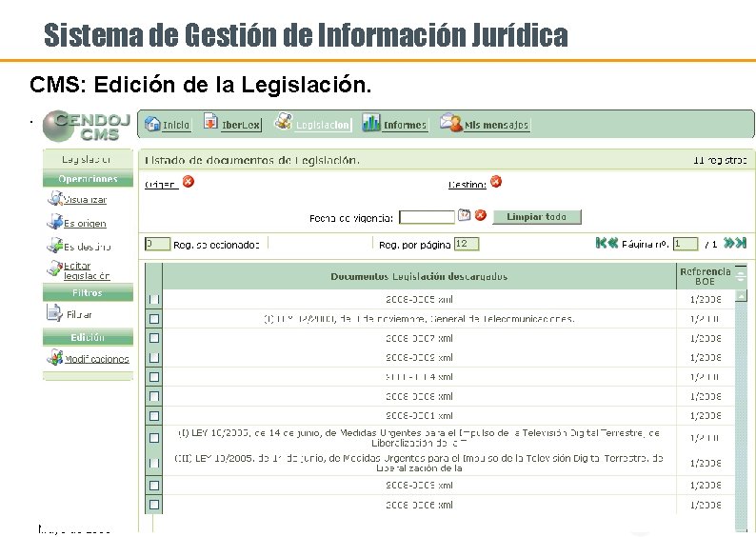Click the Informes bar chart icon

tap(371, 123)
